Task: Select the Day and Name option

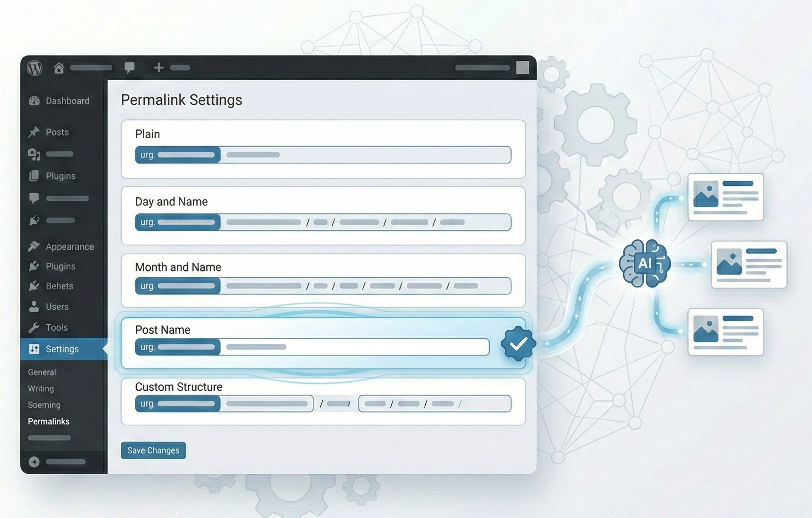Action: coord(171,202)
